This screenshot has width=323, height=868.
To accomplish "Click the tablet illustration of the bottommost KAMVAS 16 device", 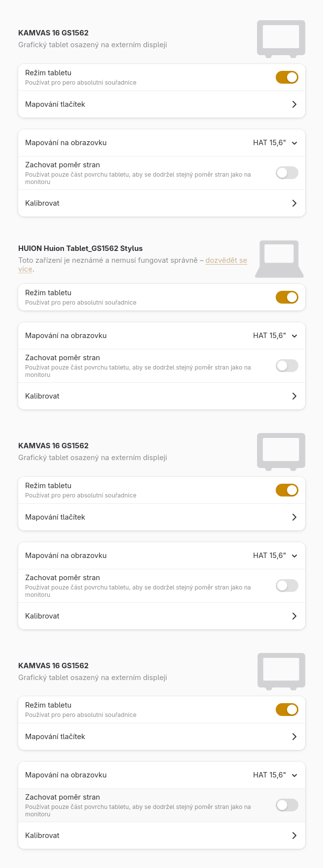I will tap(281, 671).
